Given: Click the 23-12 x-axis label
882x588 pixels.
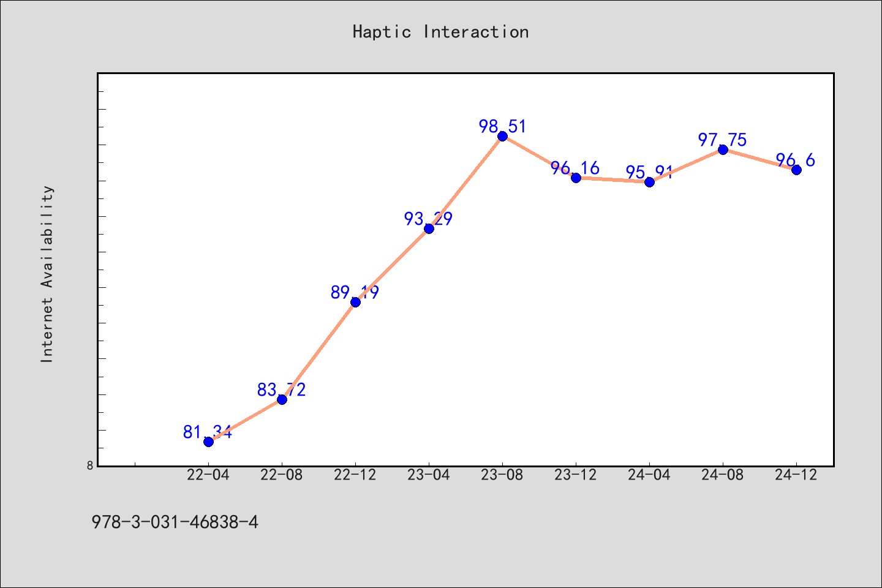Looking at the screenshot, I should [x=576, y=475].
